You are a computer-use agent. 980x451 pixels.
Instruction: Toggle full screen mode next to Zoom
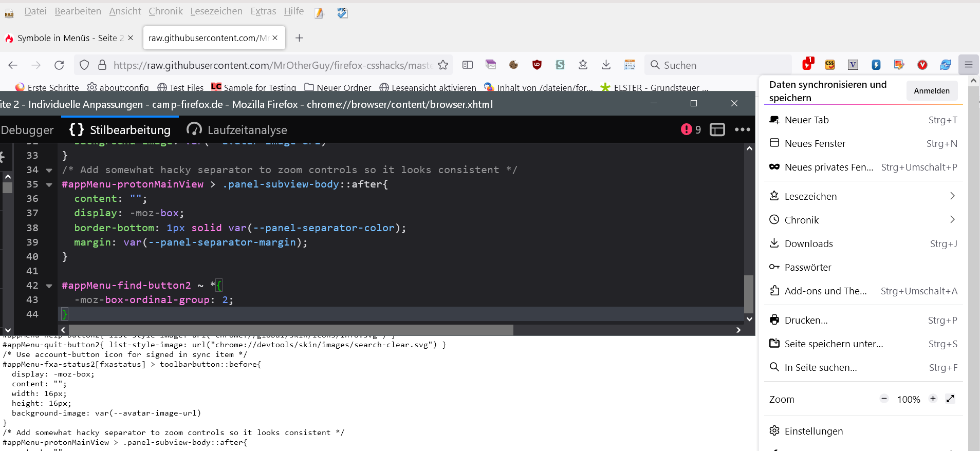tap(950, 399)
